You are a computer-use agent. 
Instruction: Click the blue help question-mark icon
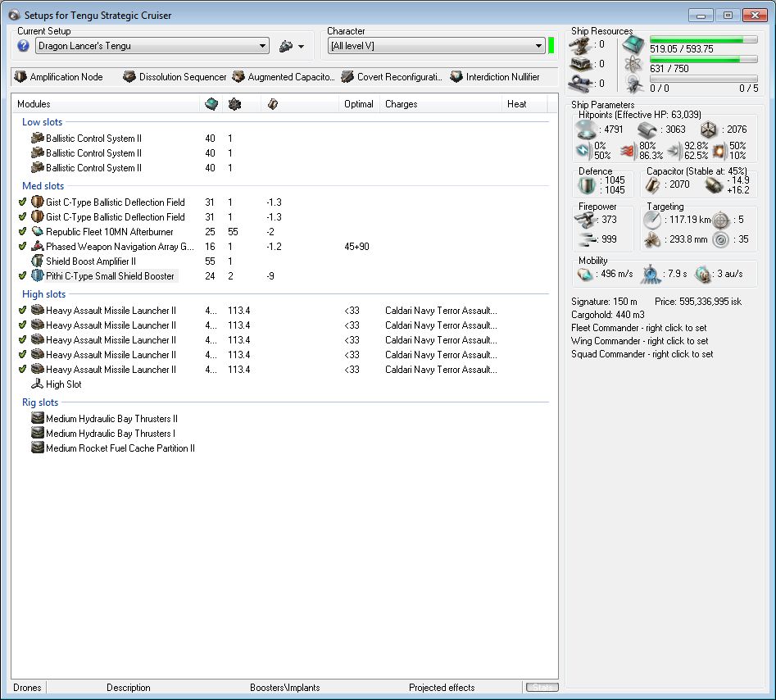coord(23,46)
